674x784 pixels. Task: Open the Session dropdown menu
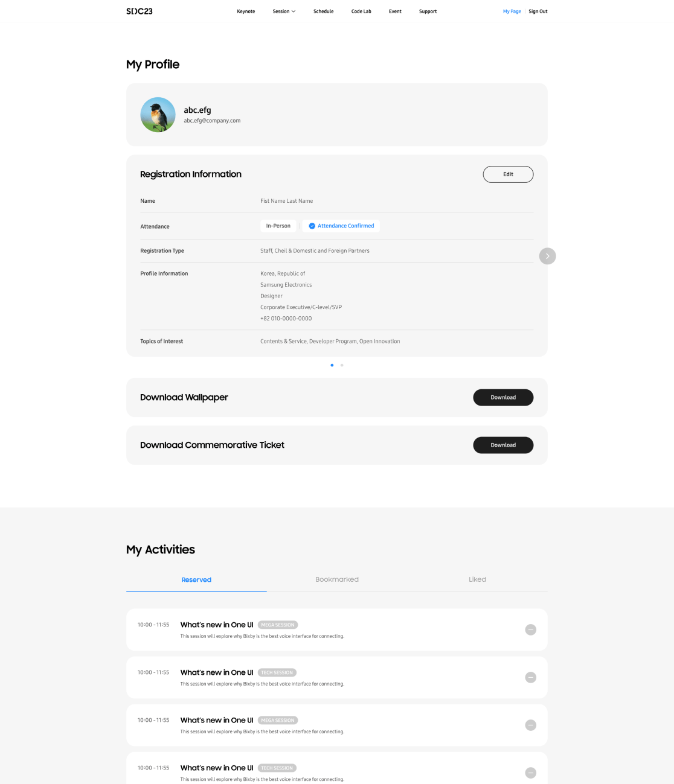(284, 11)
